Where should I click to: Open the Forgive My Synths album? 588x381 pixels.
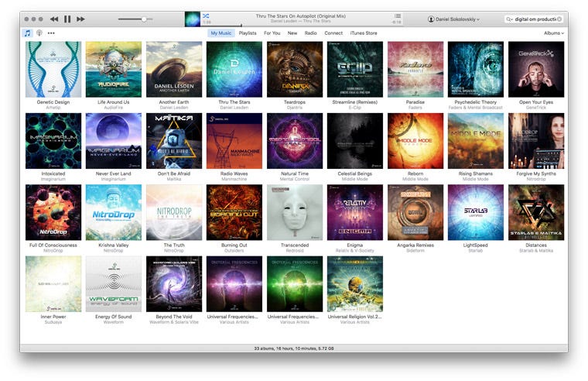pyautogui.click(x=536, y=141)
